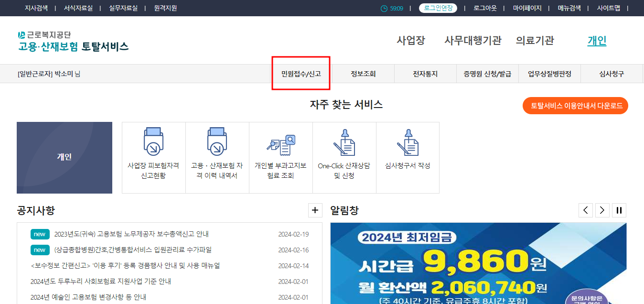Screen dimensions: 644x304
Task: Open One-Click 산재상담 및 신청 icon
Action: 344,142
